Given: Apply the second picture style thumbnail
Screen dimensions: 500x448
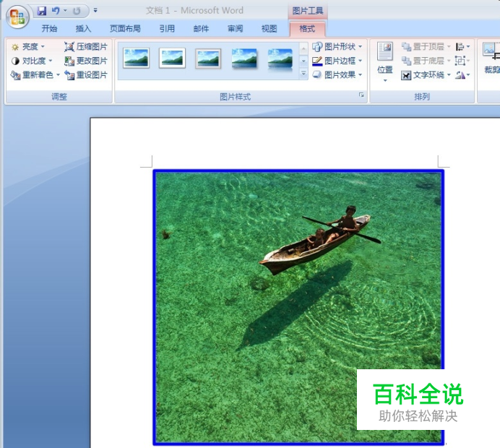Looking at the screenshot, I should [x=172, y=58].
